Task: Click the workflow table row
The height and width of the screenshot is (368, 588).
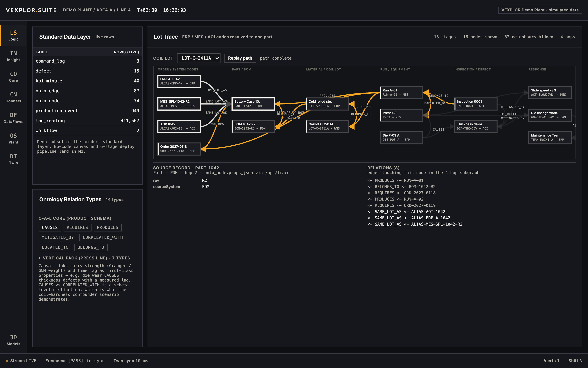Action: 87,131
